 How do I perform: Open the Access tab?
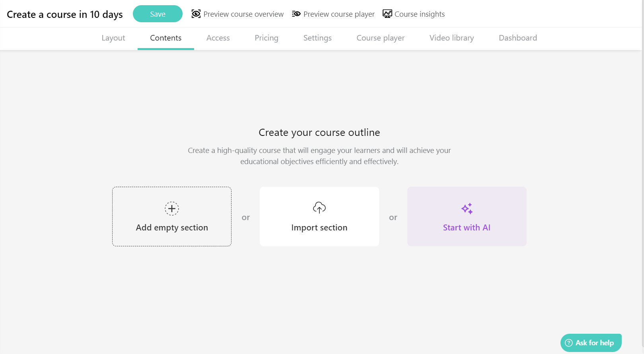click(x=218, y=38)
